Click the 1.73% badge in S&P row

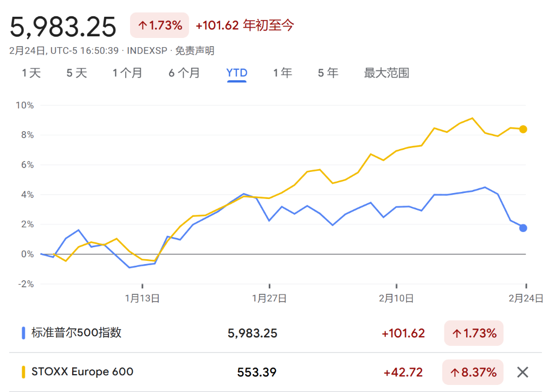473,333
